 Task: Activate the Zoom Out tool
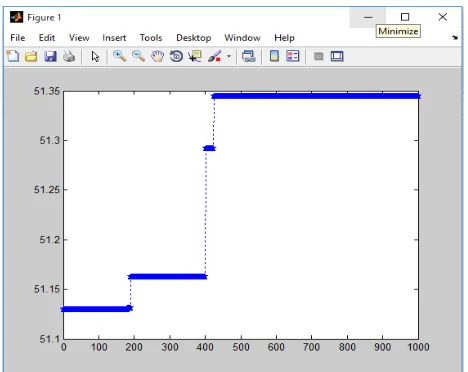138,56
